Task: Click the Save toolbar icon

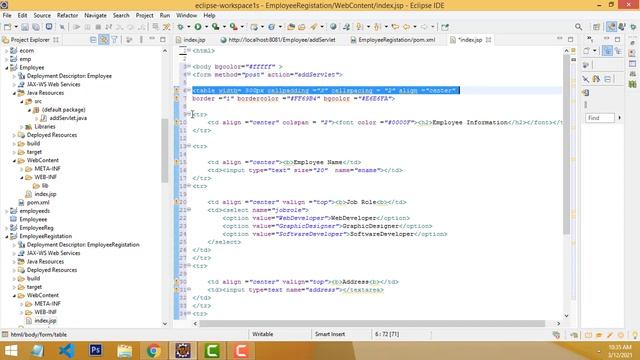Action: pyautogui.click(x=25, y=27)
